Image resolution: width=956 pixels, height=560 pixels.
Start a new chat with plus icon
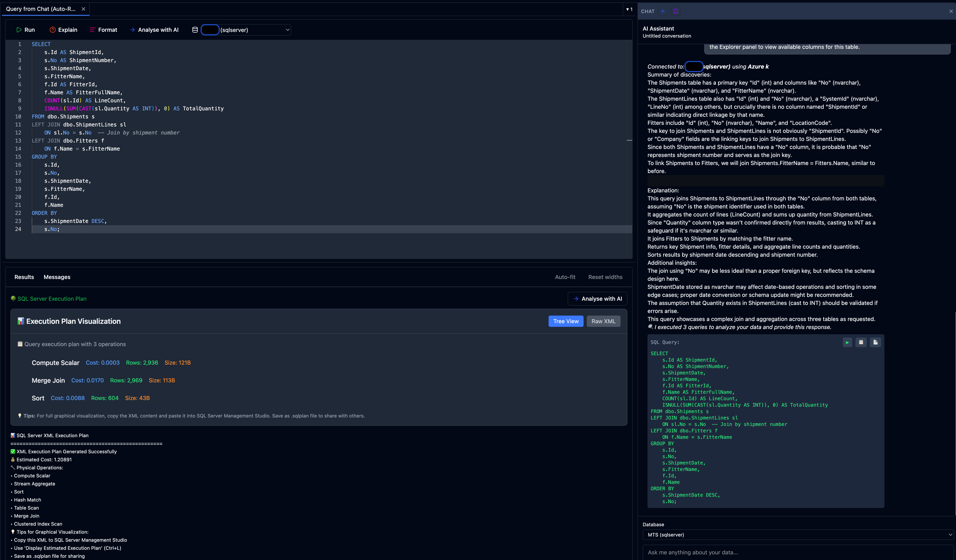click(663, 11)
